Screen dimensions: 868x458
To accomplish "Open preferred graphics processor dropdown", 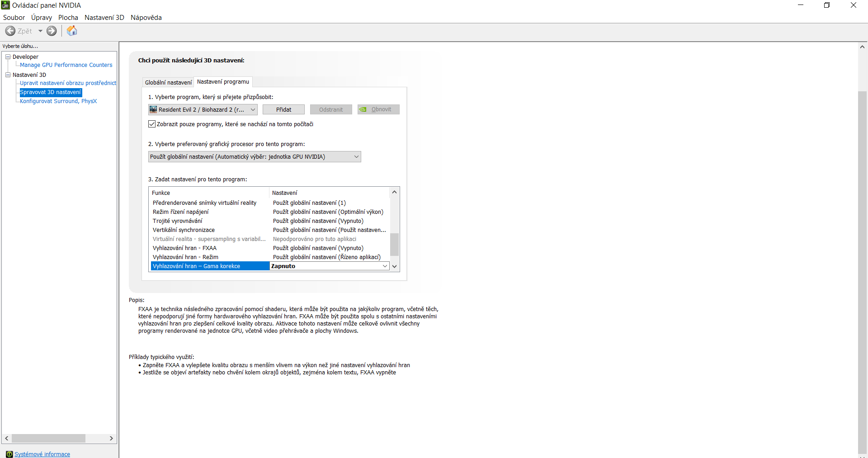I will tap(255, 156).
